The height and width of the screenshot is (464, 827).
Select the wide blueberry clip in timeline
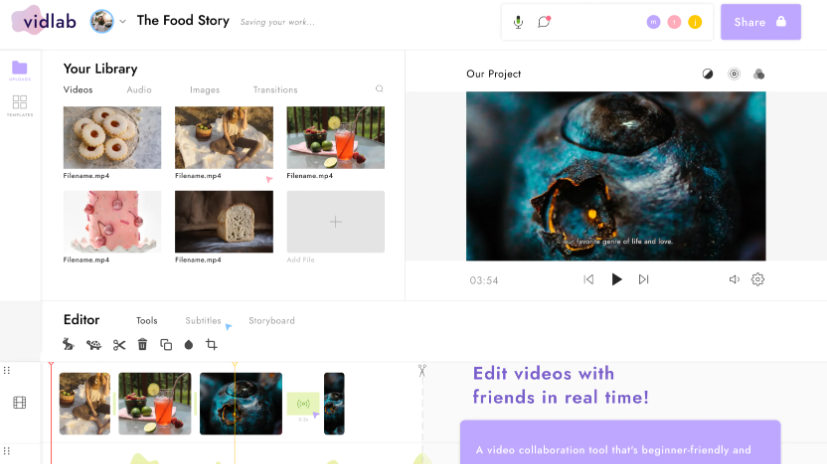click(x=241, y=403)
